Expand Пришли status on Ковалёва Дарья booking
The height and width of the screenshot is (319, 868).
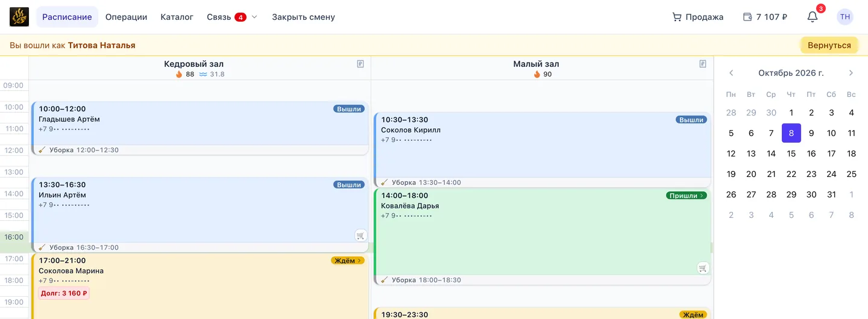687,196
